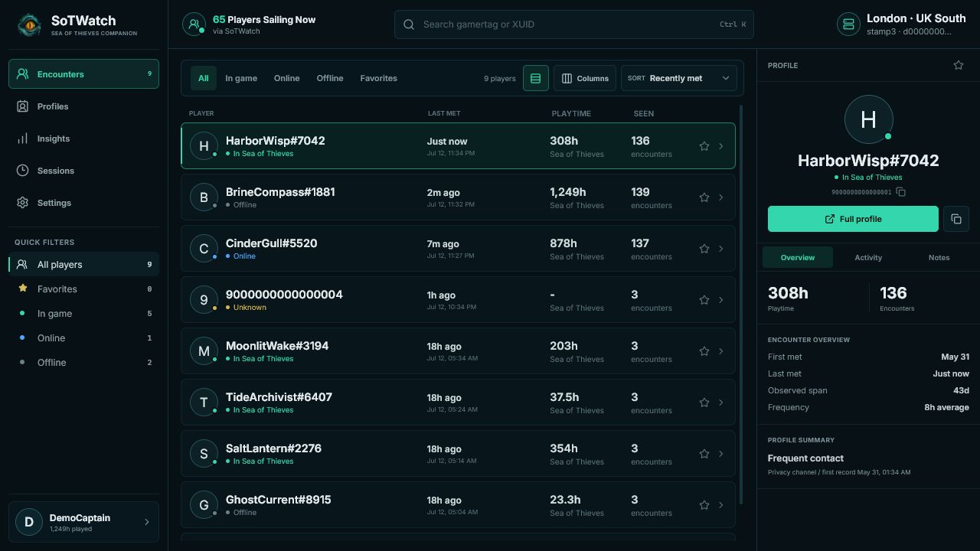
Task: Select the All filter tab
Action: coord(203,78)
